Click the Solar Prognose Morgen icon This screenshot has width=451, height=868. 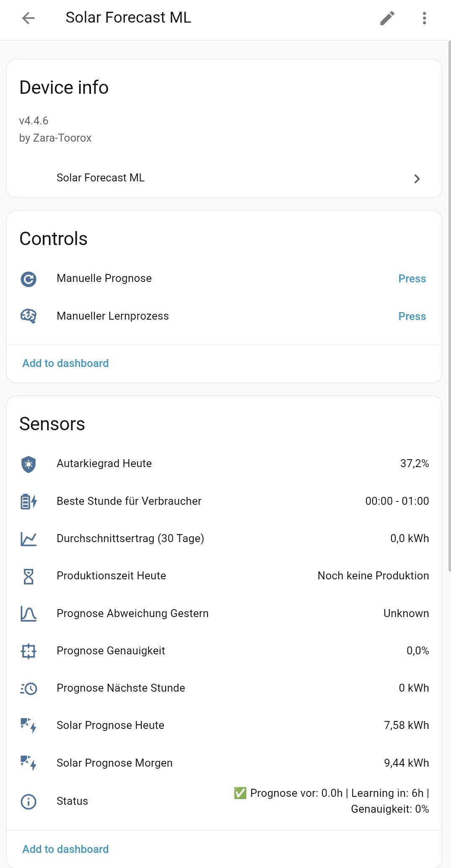click(x=29, y=763)
